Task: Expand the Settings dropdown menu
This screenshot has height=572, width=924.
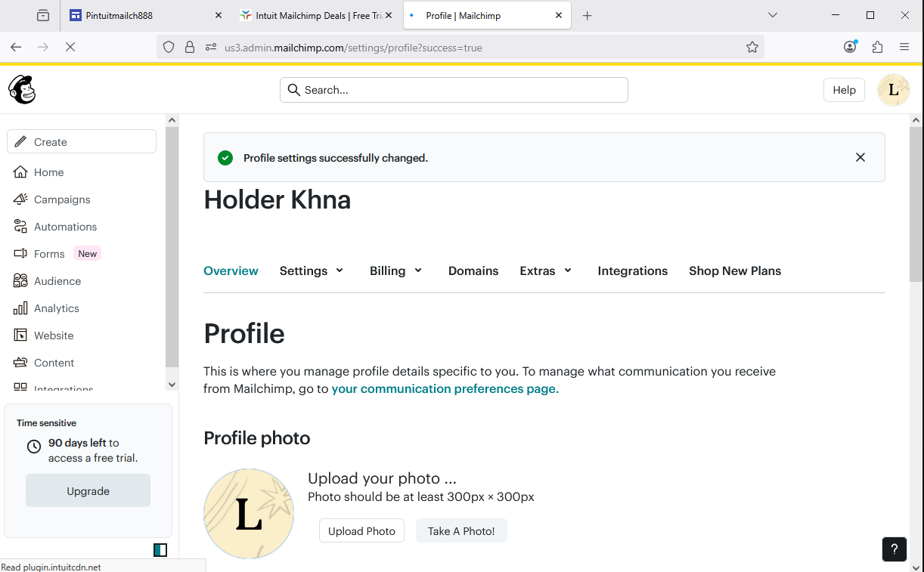Action: click(312, 271)
